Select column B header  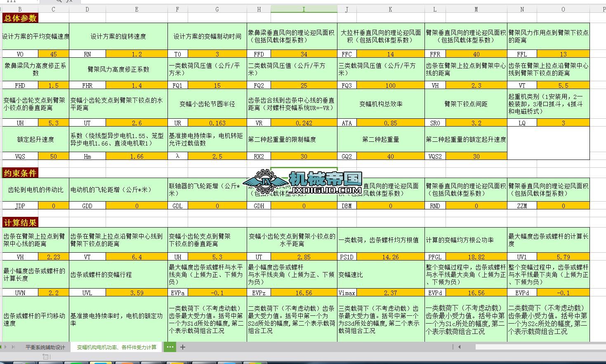pos(20,9)
